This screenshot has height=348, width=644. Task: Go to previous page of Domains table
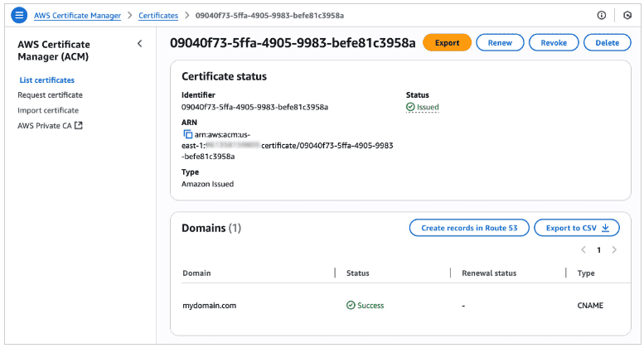click(x=583, y=249)
